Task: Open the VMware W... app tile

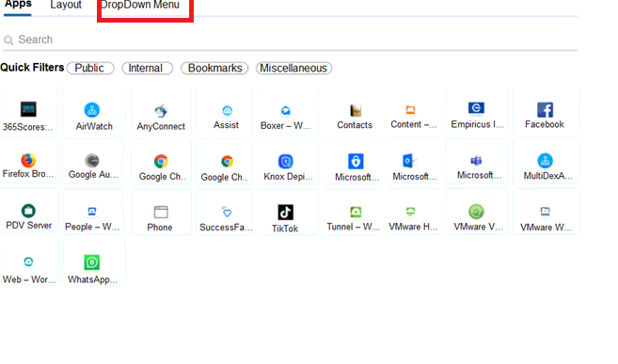Action: [546, 212]
